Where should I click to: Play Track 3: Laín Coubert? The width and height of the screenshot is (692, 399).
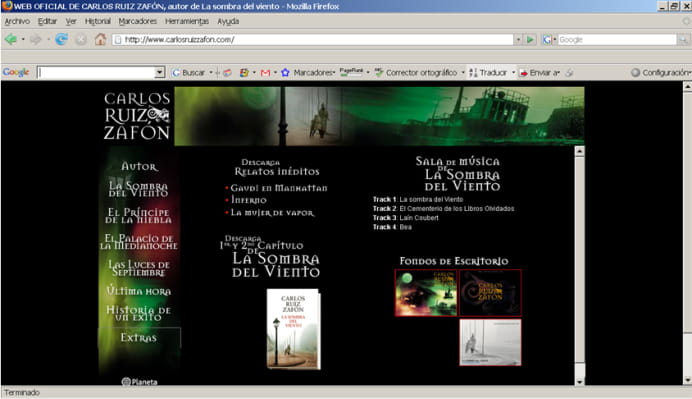[x=406, y=218]
